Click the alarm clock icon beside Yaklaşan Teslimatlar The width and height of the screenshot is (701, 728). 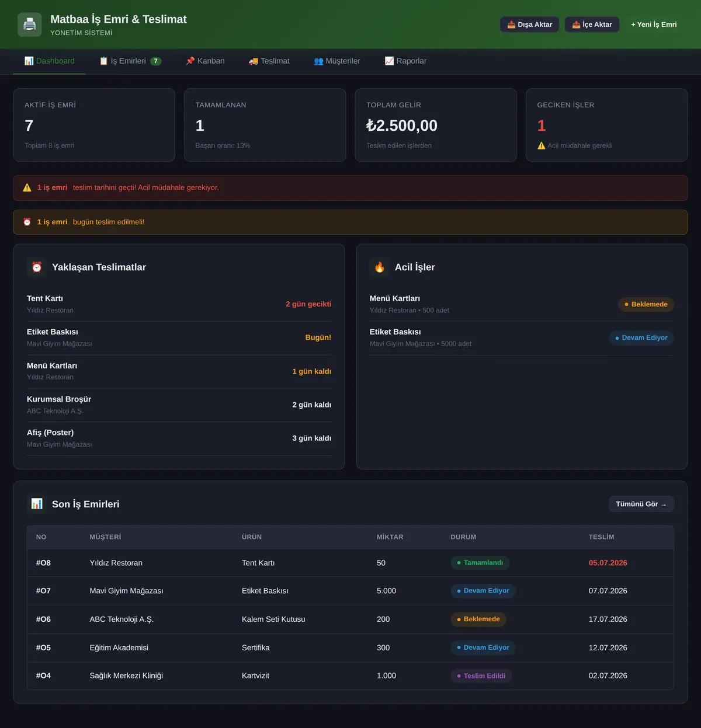(x=37, y=267)
